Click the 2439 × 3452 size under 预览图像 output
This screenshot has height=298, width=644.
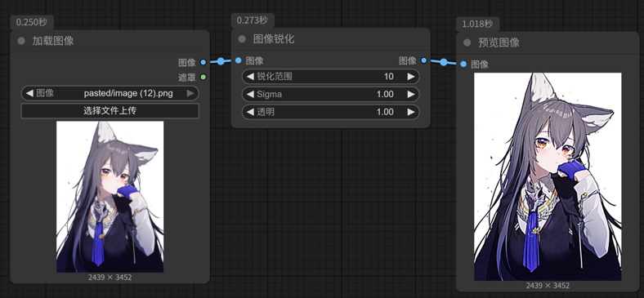click(x=548, y=286)
